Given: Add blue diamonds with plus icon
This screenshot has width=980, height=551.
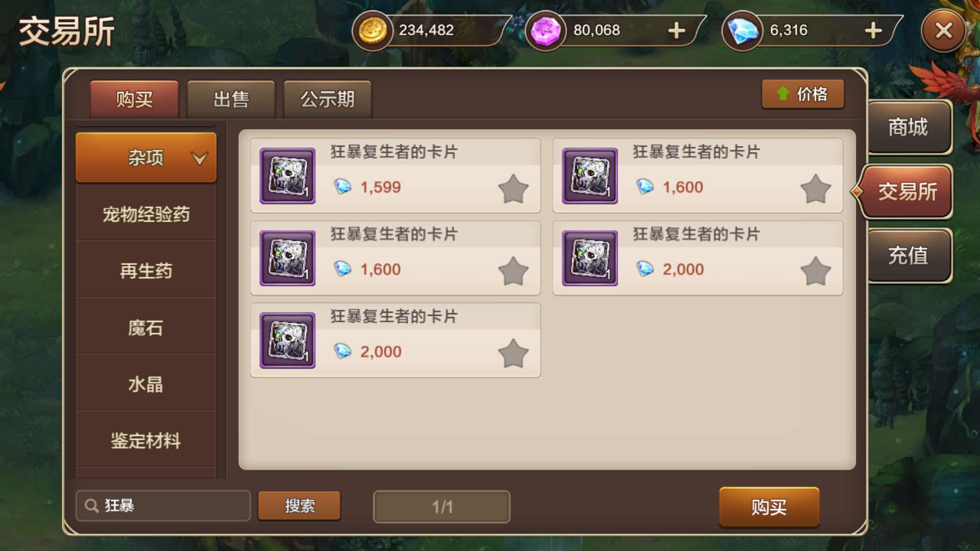Looking at the screenshot, I should pyautogui.click(x=873, y=31).
